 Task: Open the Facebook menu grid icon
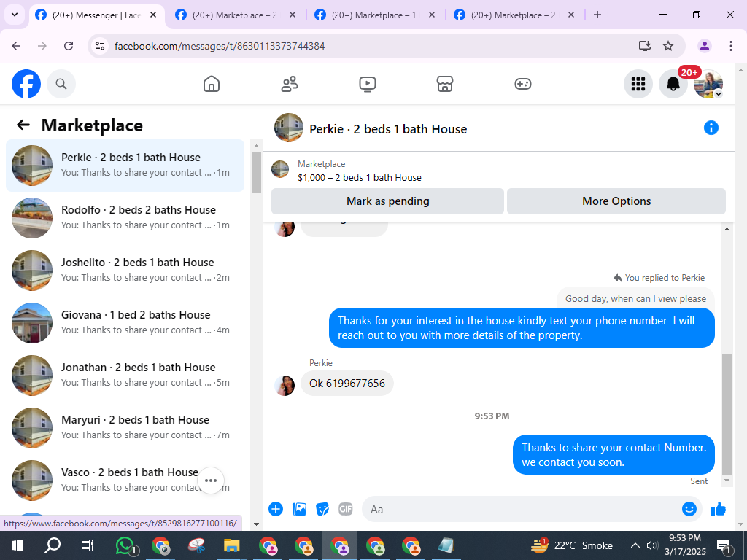pyautogui.click(x=638, y=84)
